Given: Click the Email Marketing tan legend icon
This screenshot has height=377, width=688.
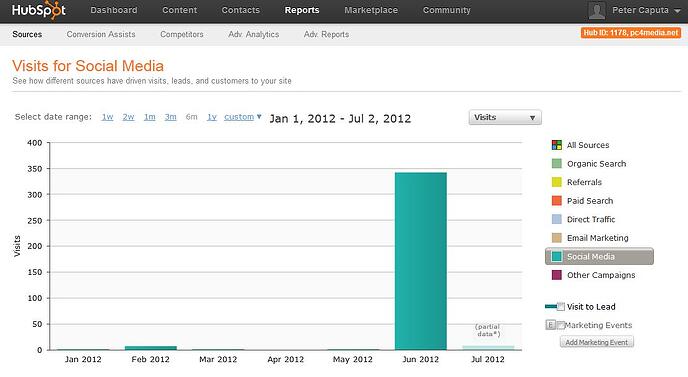Looking at the screenshot, I should pyautogui.click(x=556, y=238).
